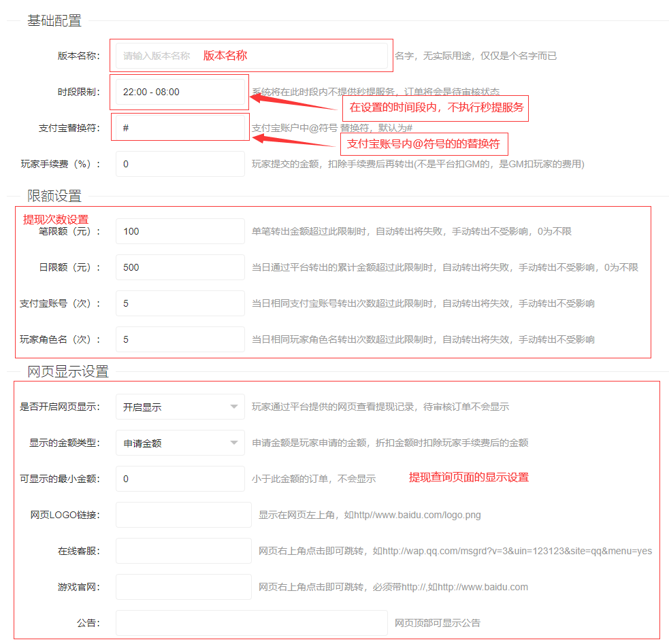Click the 网页显示设置 section heading

click(x=68, y=372)
